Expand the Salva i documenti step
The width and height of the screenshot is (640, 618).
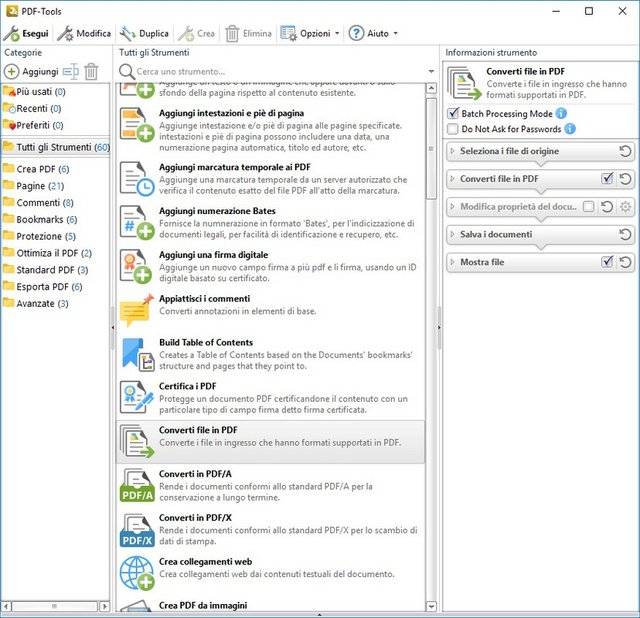click(x=452, y=234)
